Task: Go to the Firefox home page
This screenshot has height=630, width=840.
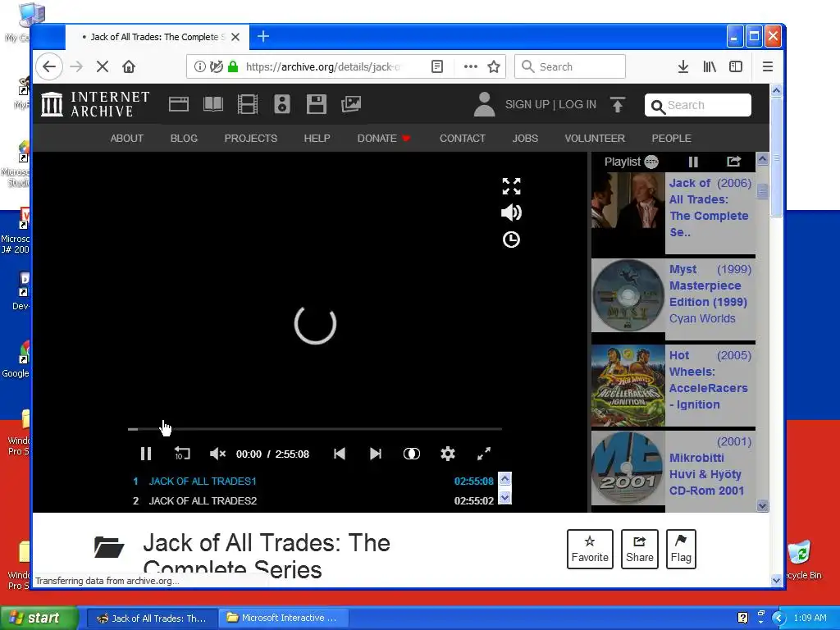Action: point(129,66)
